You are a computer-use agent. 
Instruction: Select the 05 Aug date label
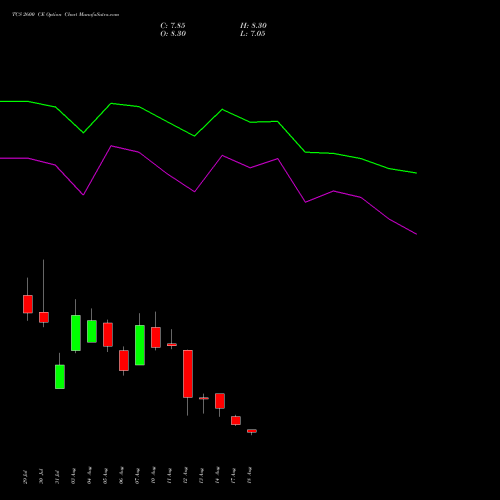tap(106, 476)
